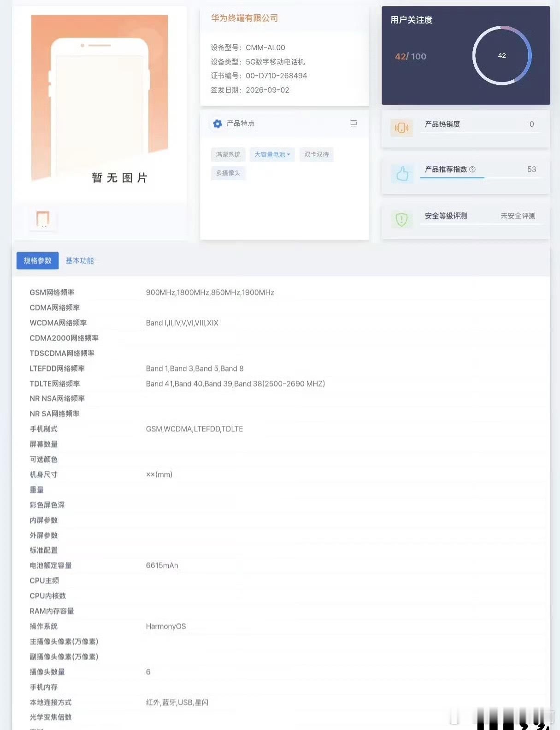Open the main 暂无图片 product image placeholder
The height and width of the screenshot is (730, 560).
pyautogui.click(x=100, y=100)
